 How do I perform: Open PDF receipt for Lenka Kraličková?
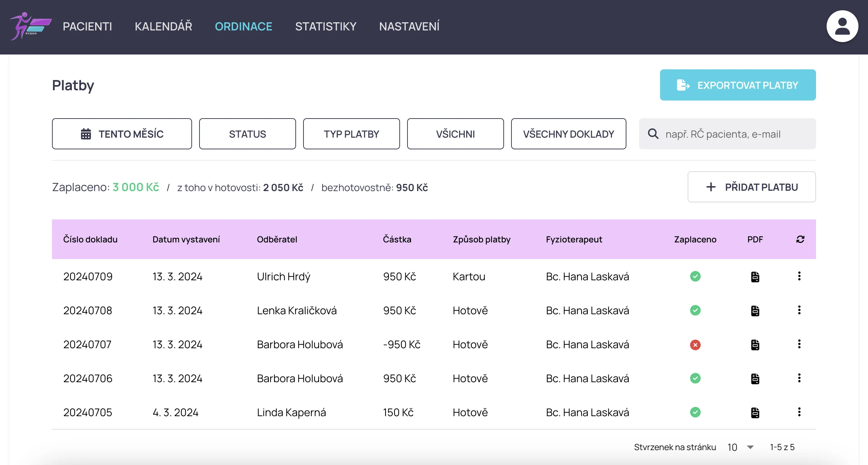pyautogui.click(x=755, y=311)
